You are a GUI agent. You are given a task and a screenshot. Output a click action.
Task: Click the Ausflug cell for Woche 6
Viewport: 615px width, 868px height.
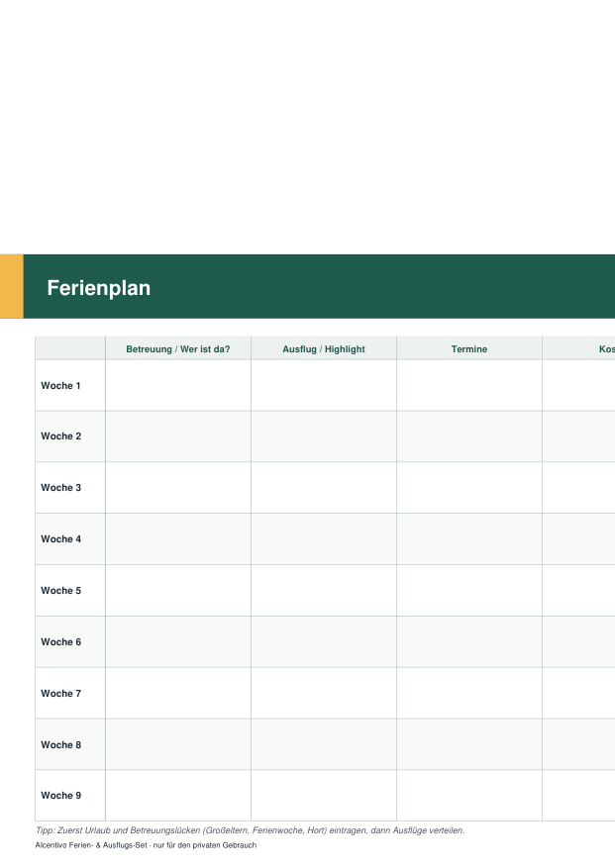coord(324,642)
